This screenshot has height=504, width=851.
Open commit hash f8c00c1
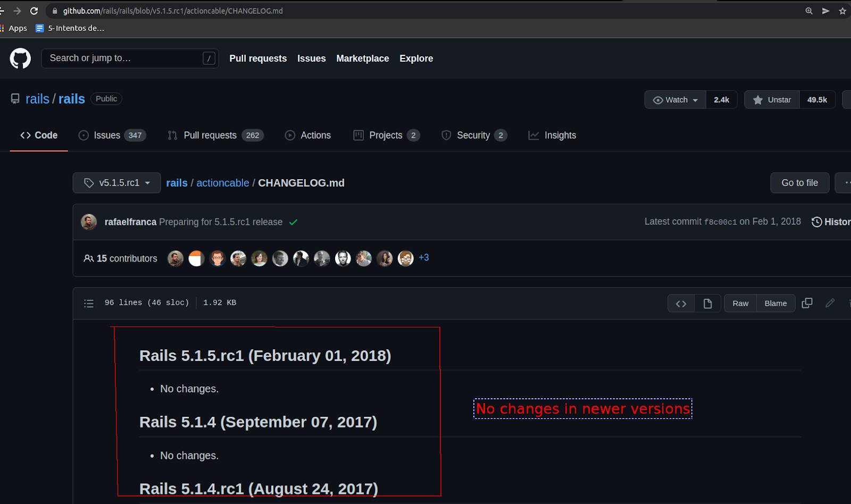[x=720, y=222]
